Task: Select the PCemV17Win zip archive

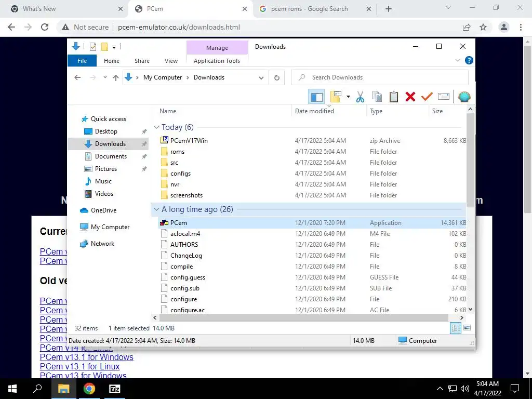Action: [x=189, y=140]
